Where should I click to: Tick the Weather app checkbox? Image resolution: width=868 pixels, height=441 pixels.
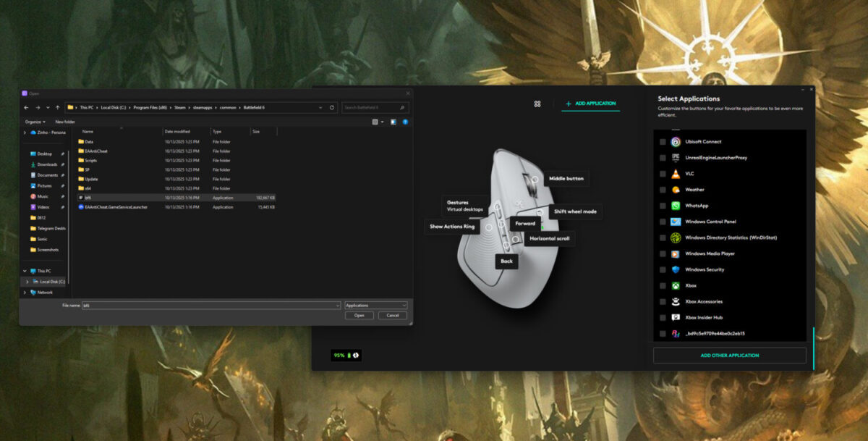(663, 190)
